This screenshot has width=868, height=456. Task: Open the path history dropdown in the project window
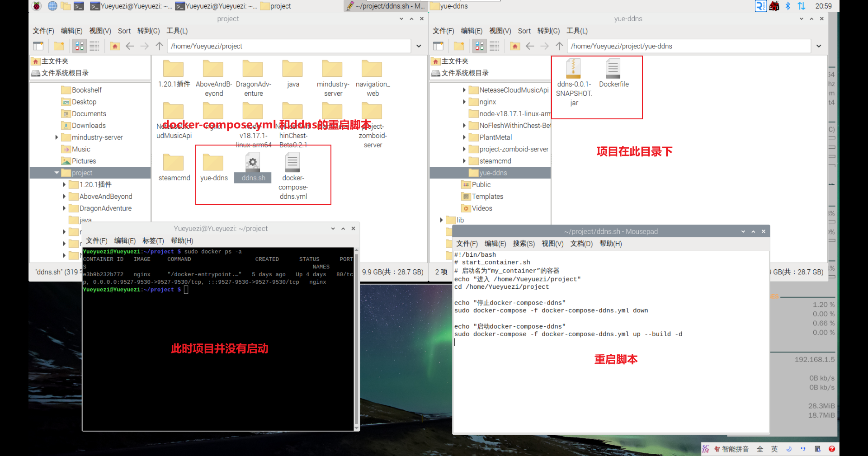point(419,46)
